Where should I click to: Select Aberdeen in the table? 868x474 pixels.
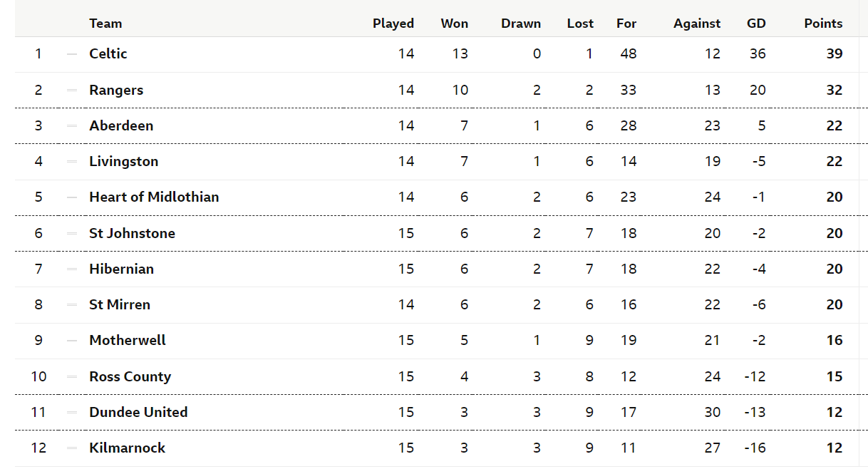pyautogui.click(x=121, y=125)
